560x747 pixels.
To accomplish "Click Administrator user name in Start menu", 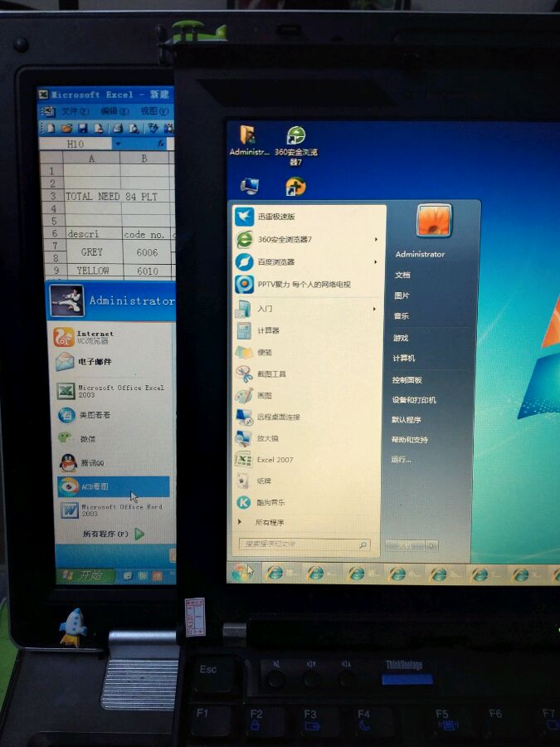I will (x=420, y=255).
